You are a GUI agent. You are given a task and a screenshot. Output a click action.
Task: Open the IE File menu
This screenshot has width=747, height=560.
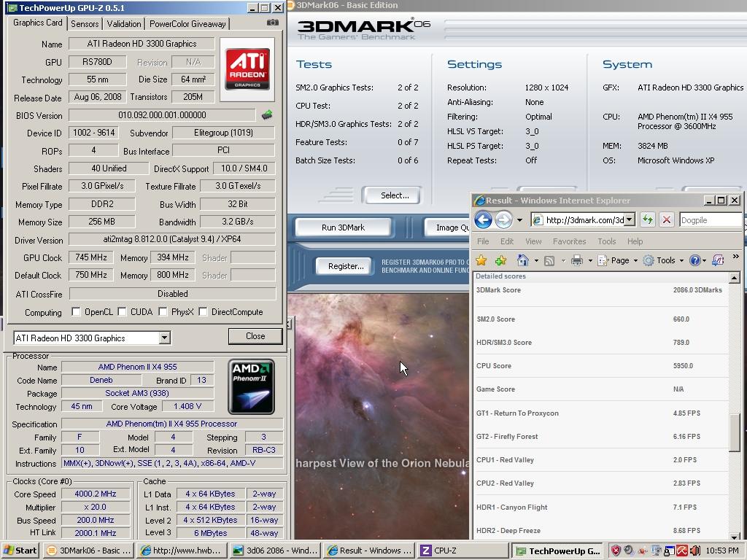tap(483, 241)
